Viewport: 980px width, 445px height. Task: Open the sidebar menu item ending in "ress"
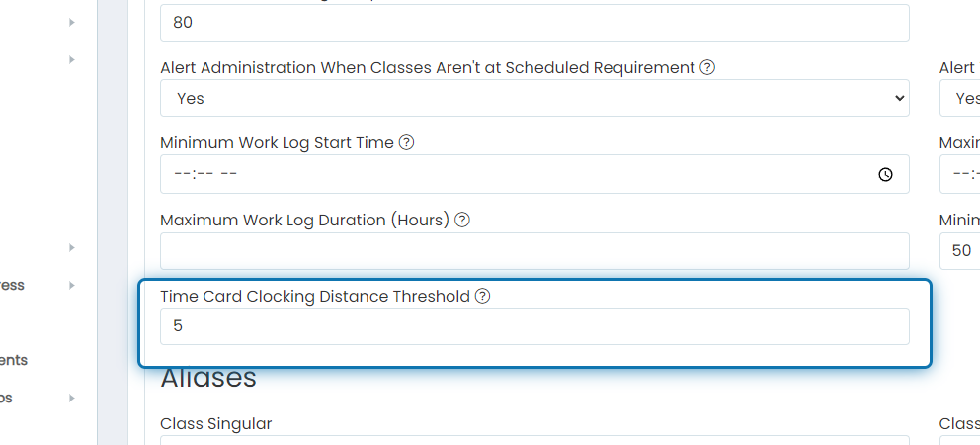coord(13,286)
